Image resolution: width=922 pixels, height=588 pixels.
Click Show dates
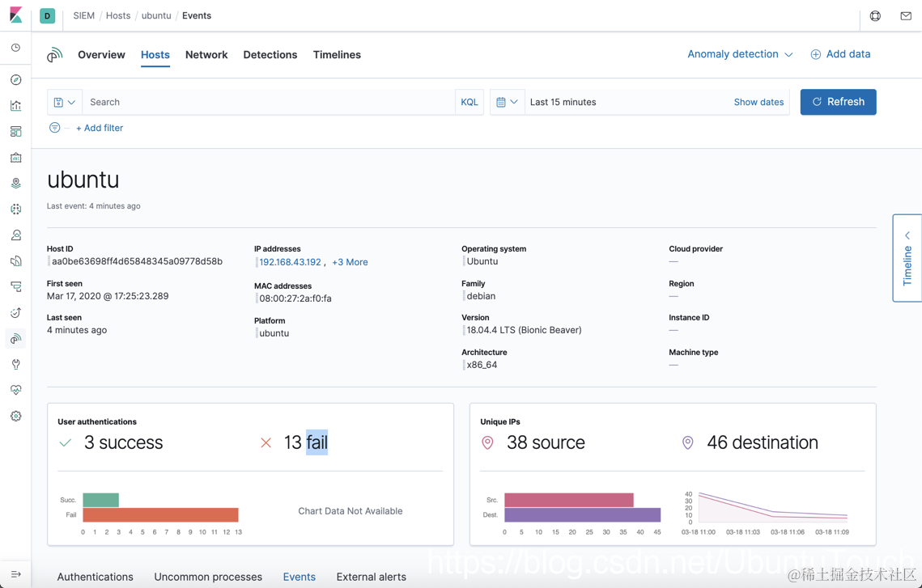click(758, 102)
